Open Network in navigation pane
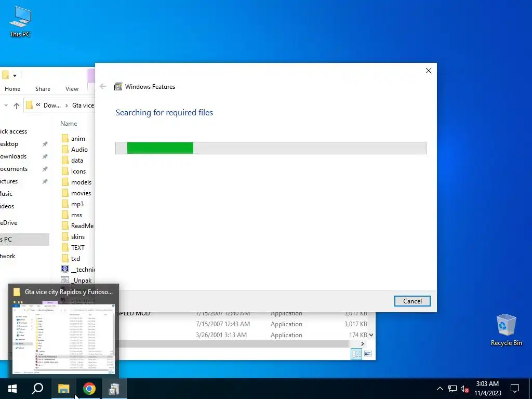This screenshot has width=532, height=399. 8,256
